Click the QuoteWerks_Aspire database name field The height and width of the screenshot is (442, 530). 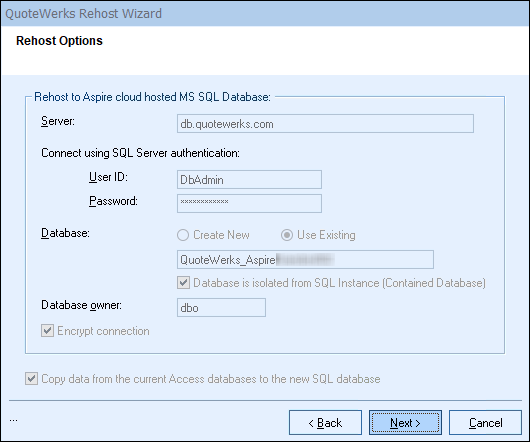[x=305, y=260]
